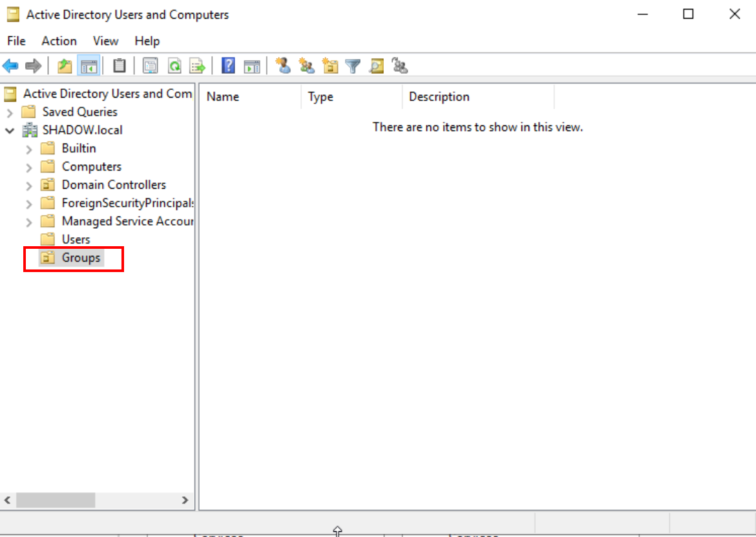Image resolution: width=756 pixels, height=537 pixels.
Task: Select the Users container in tree
Action: click(x=76, y=240)
